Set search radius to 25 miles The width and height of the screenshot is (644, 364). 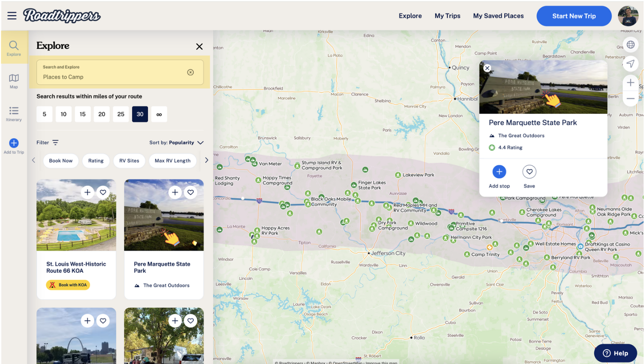click(x=121, y=114)
